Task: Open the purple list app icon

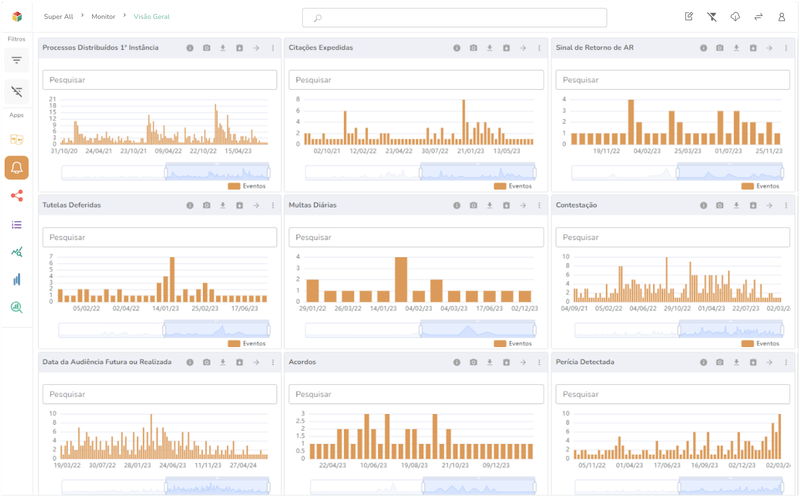Action: 17,224
